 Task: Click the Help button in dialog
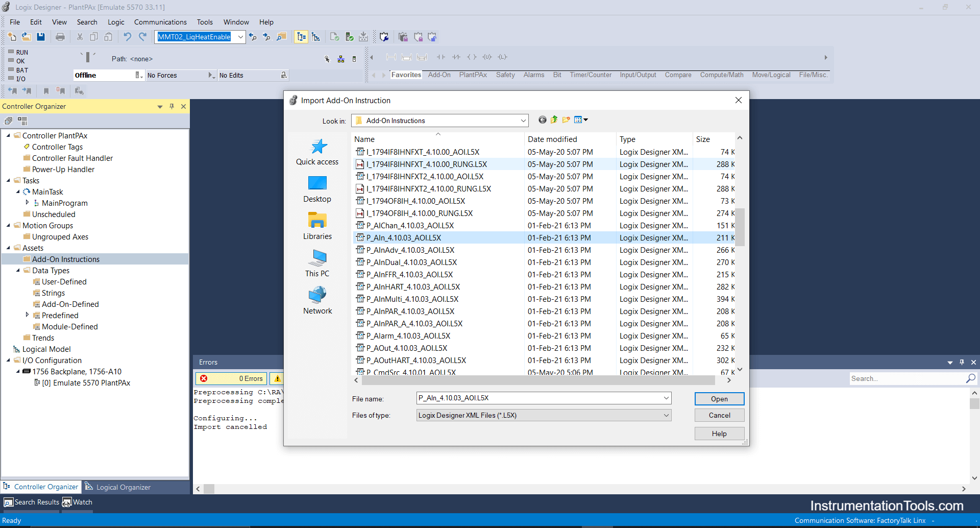click(719, 434)
